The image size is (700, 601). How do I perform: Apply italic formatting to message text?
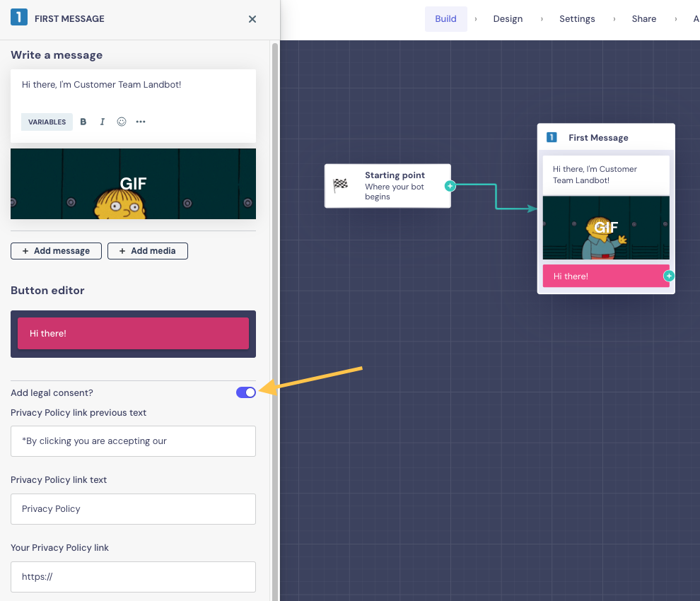click(103, 122)
